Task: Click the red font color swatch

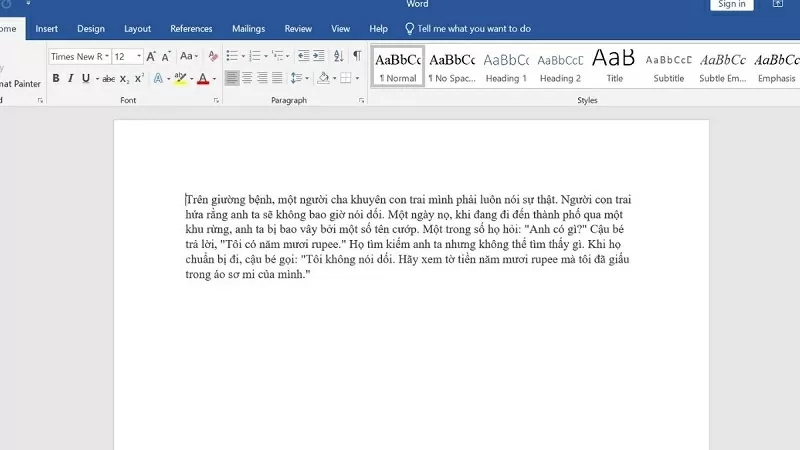Action: point(202,78)
